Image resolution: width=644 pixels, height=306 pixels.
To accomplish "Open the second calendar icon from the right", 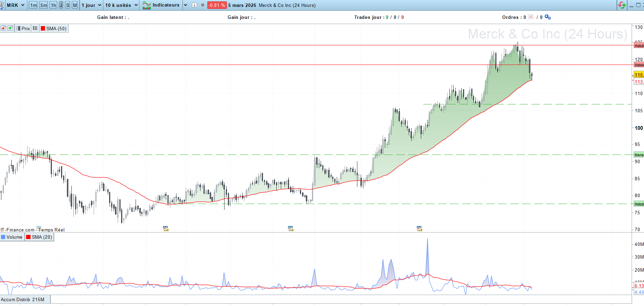I will pyautogui.click(x=290, y=228).
